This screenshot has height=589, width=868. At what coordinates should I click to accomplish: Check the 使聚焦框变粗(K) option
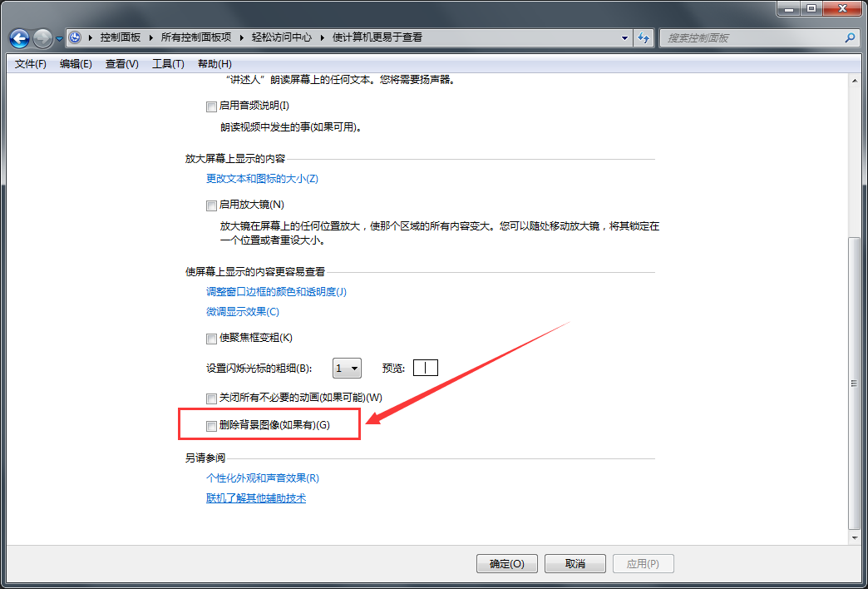coord(211,339)
